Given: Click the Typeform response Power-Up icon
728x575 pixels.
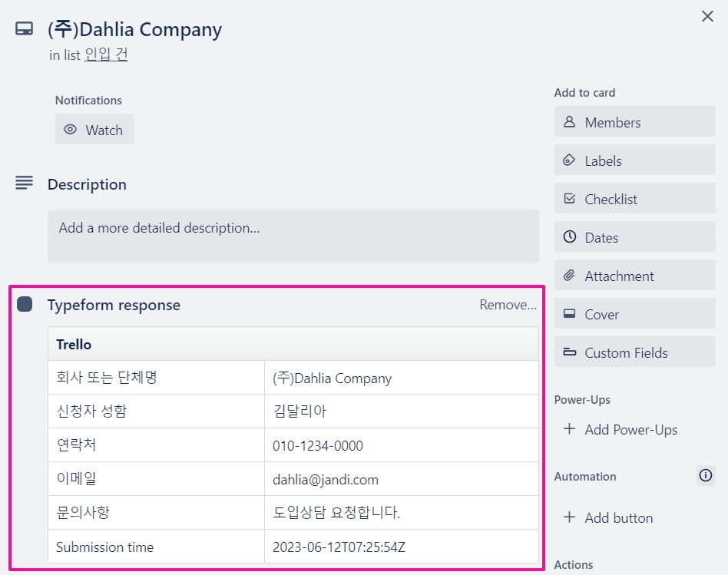Looking at the screenshot, I should tap(25, 305).
